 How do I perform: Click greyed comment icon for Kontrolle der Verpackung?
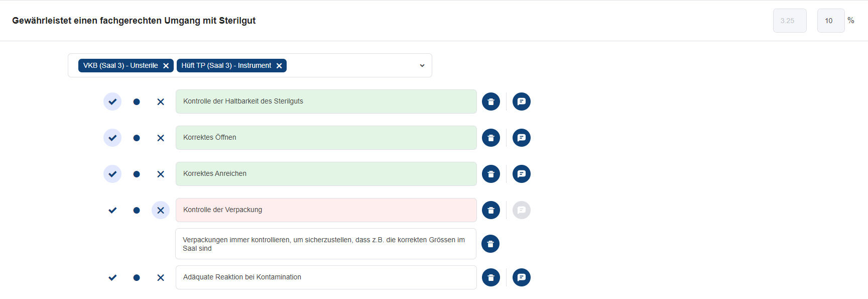522,210
